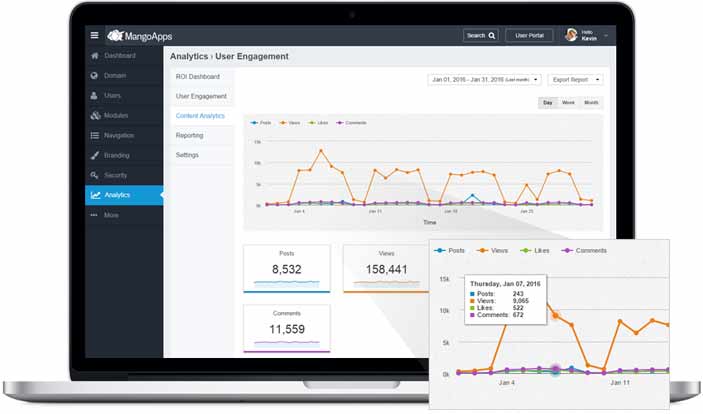Viewport: 703px width, 414px height.
Task: Open the Security sidebar item
Action: click(x=124, y=175)
